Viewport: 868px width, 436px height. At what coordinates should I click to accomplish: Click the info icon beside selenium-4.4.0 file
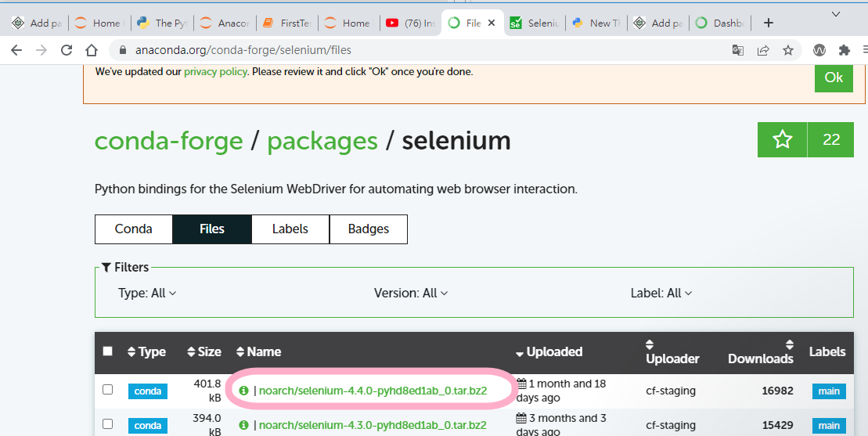point(243,391)
